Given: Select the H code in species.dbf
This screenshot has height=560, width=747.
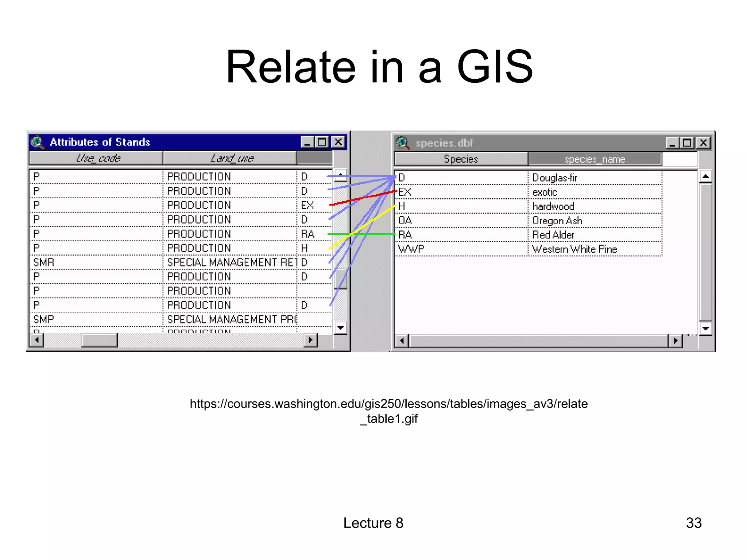Looking at the screenshot, I should pos(461,206).
